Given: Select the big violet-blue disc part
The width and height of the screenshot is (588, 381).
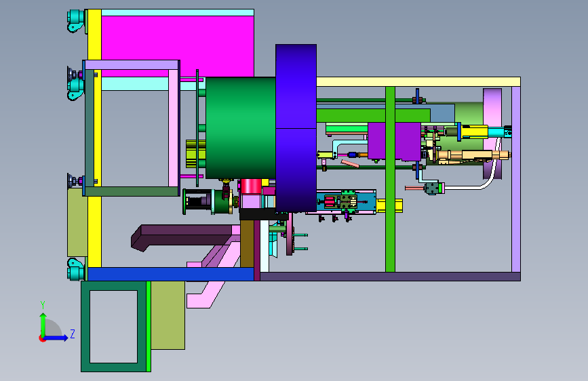Looking at the screenshot, I should (x=296, y=128).
